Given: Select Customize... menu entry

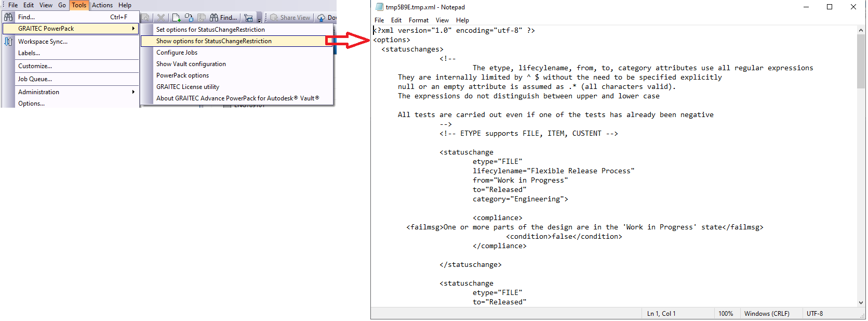Looking at the screenshot, I should [71, 66].
